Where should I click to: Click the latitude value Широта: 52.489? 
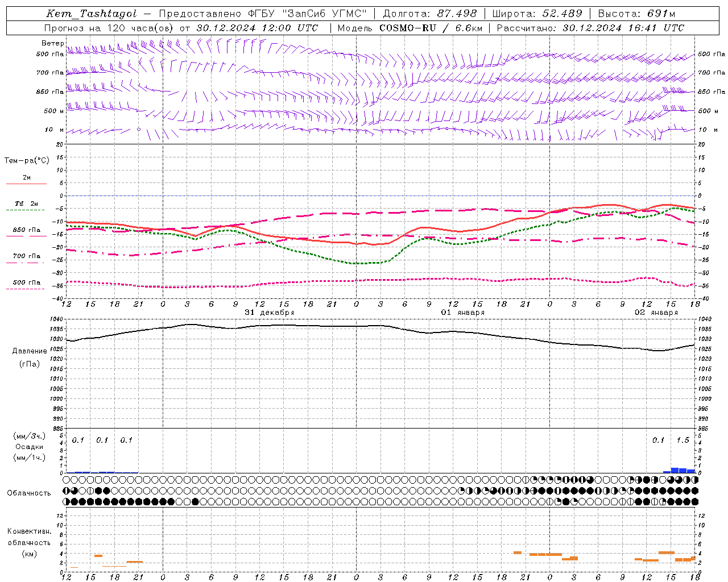(537, 14)
